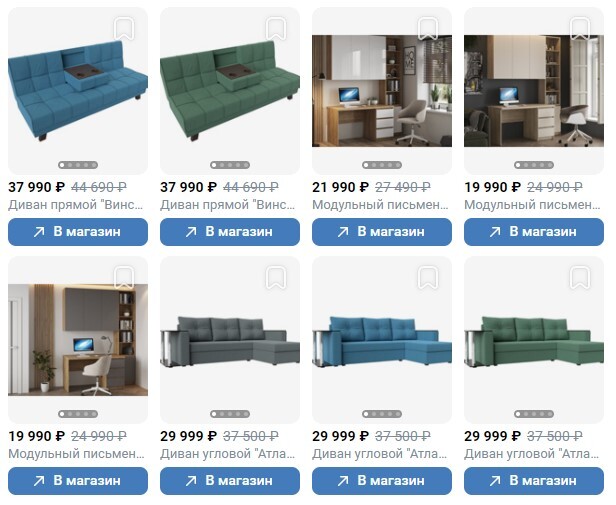The height and width of the screenshot is (505, 616).
Task: Click 'В магазин' under green corner sofa
Action: pos(534,481)
